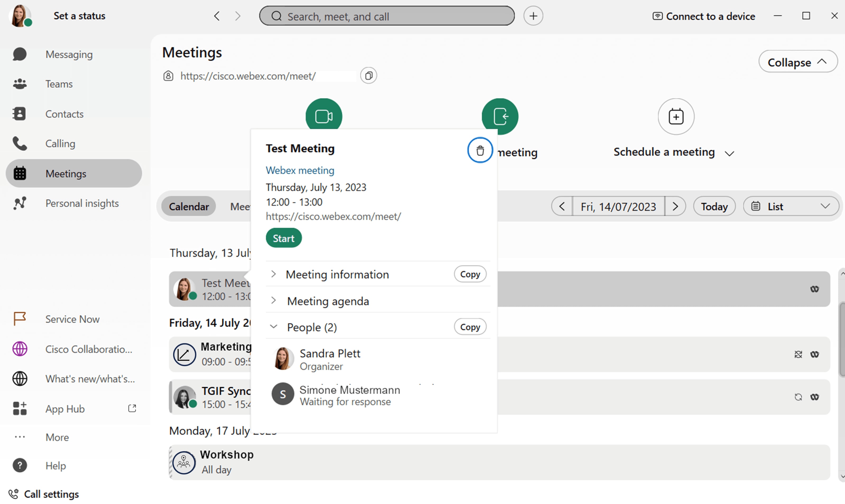Image resolution: width=845 pixels, height=504 pixels.
Task: Open Messaging in the sidebar
Action: pos(69,54)
